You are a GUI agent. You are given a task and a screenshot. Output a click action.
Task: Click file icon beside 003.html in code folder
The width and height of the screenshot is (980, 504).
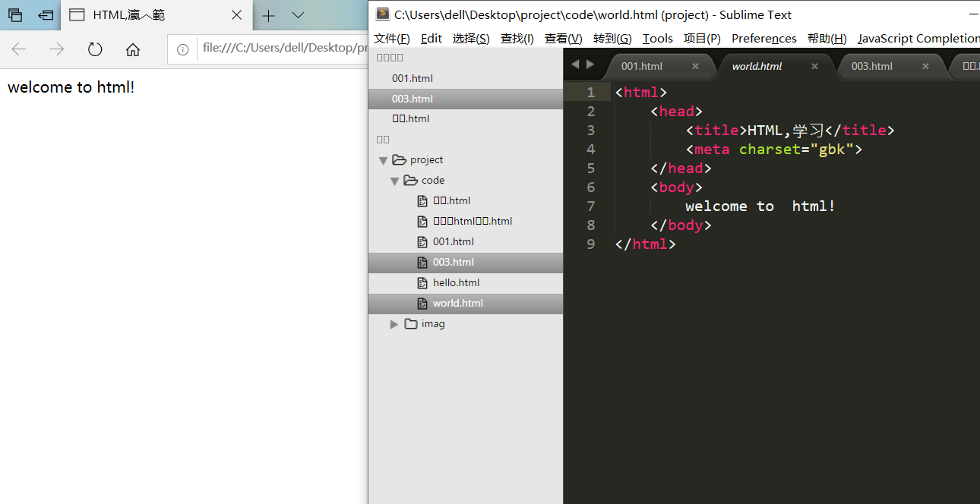(423, 263)
